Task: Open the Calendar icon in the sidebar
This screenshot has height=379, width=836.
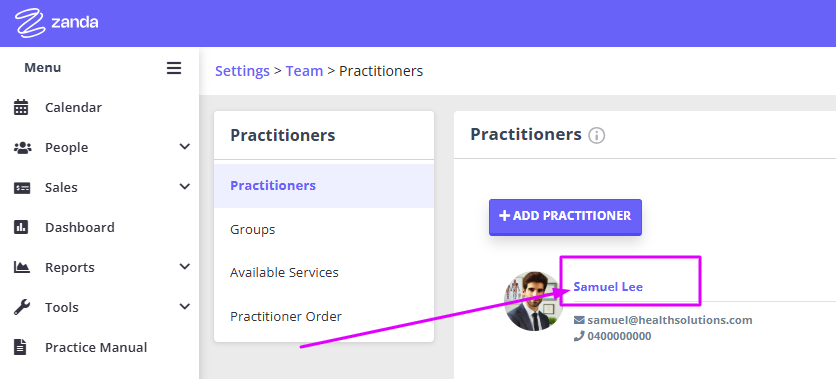Action: pos(21,107)
